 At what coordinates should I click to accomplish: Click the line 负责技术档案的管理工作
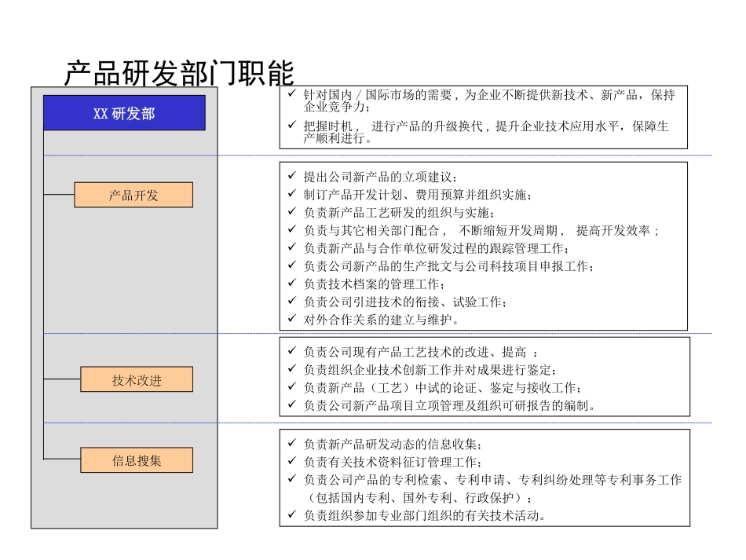pos(374,284)
